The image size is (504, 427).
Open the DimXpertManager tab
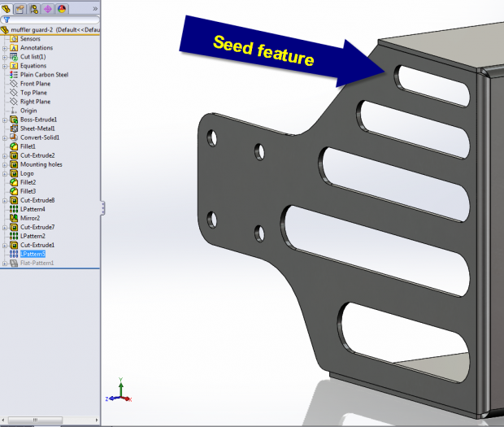tap(48, 7)
